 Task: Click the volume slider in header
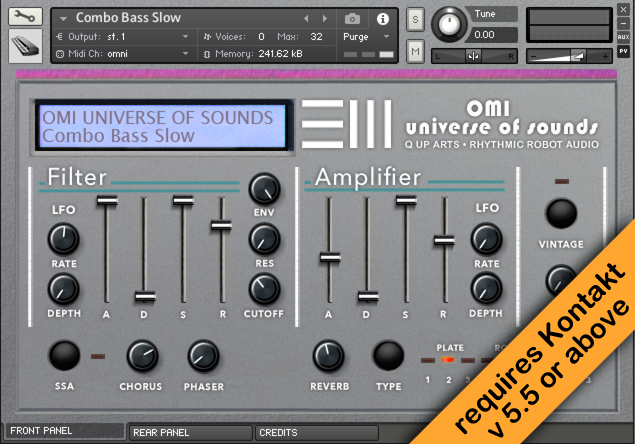pyautogui.click(x=569, y=56)
